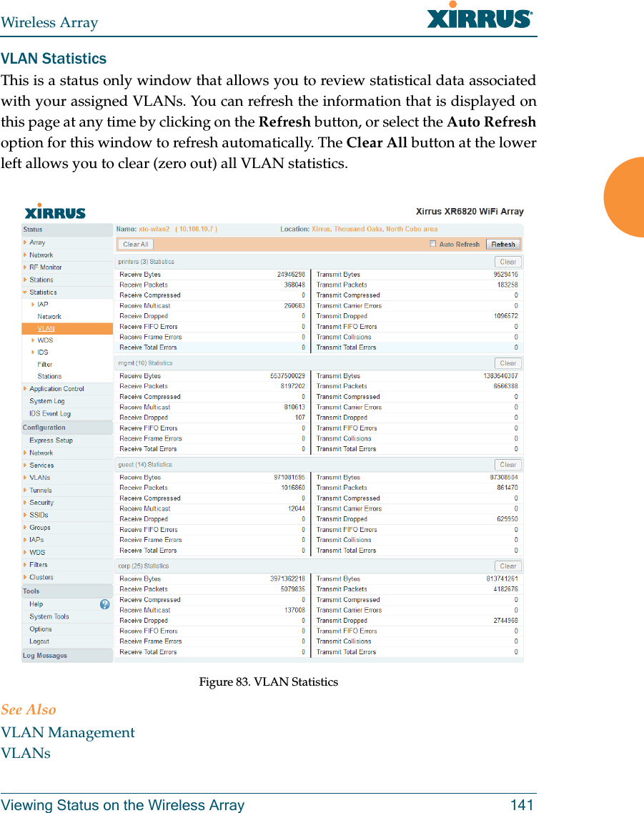Click the Help question mark icon
This screenshot has height=813, width=644.
tap(104, 603)
